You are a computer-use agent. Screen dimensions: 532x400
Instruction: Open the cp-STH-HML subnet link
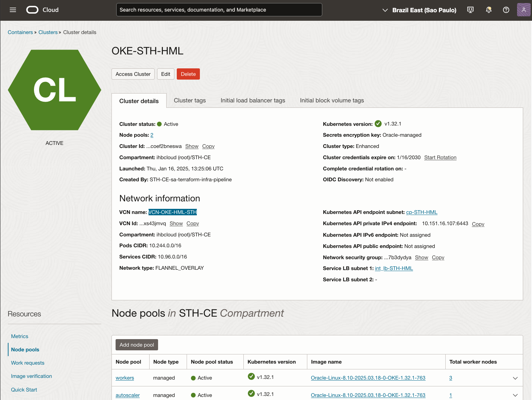click(422, 212)
